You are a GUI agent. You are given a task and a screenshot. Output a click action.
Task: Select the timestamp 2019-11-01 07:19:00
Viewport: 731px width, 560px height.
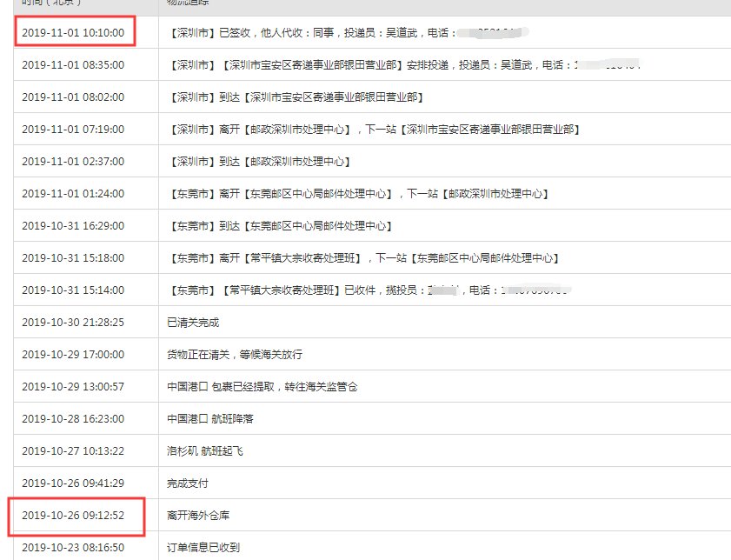(73, 130)
